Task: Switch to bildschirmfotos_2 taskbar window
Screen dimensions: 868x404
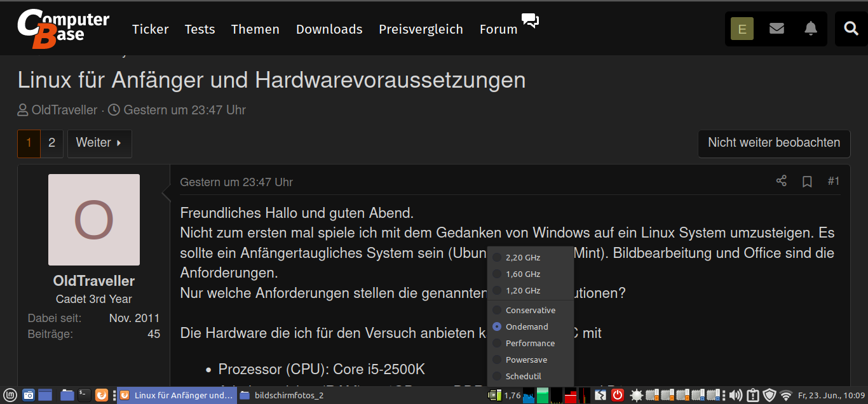Action: pos(281,395)
